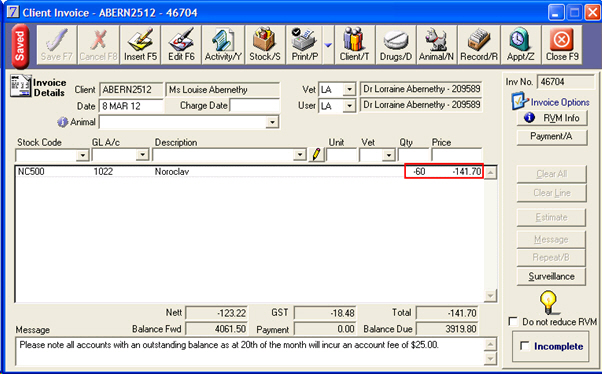The width and height of the screenshot is (602, 374).
Task: Click the Cancel F8 toolbar icon
Action: 98,45
